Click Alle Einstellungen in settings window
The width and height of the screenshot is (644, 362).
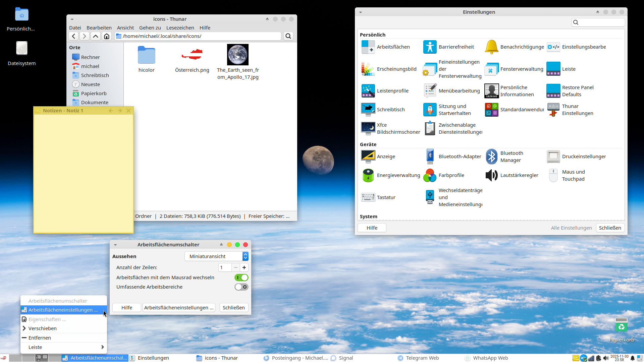point(571,228)
